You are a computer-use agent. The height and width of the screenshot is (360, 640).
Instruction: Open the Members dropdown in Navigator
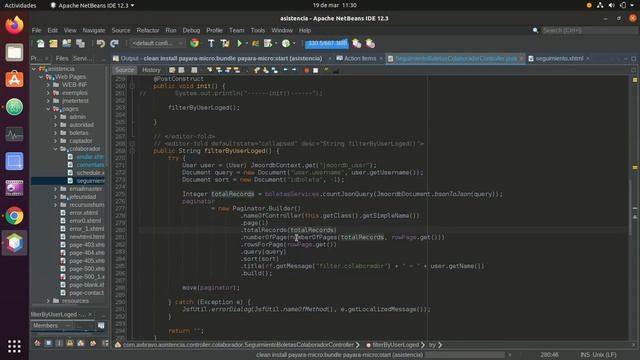tap(52, 326)
